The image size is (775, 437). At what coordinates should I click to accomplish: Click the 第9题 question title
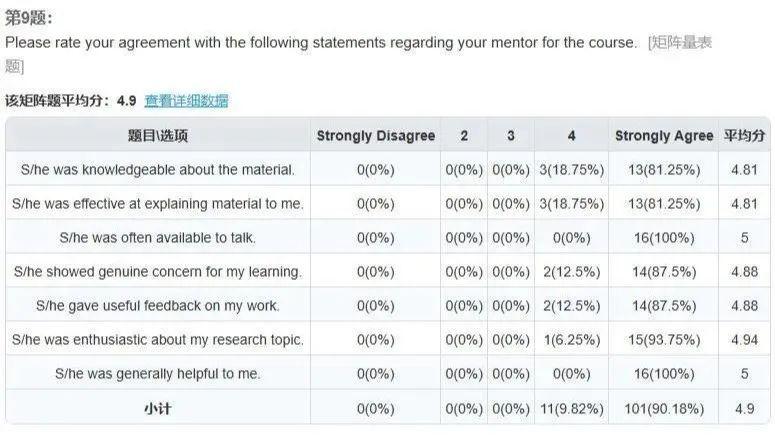28,18
